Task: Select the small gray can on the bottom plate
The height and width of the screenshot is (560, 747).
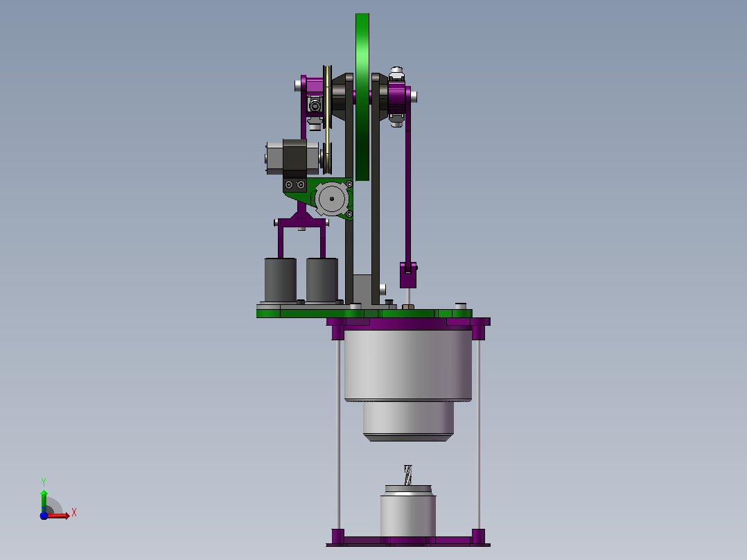Action: click(408, 511)
